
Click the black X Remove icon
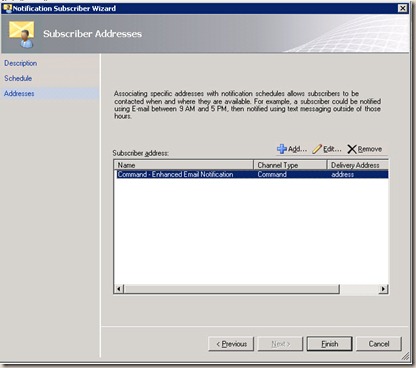352,149
